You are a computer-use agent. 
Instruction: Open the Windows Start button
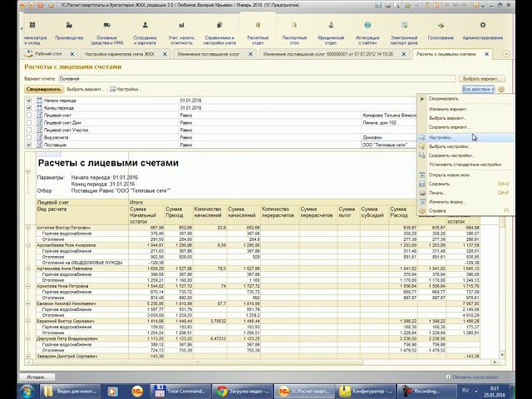[27, 392]
